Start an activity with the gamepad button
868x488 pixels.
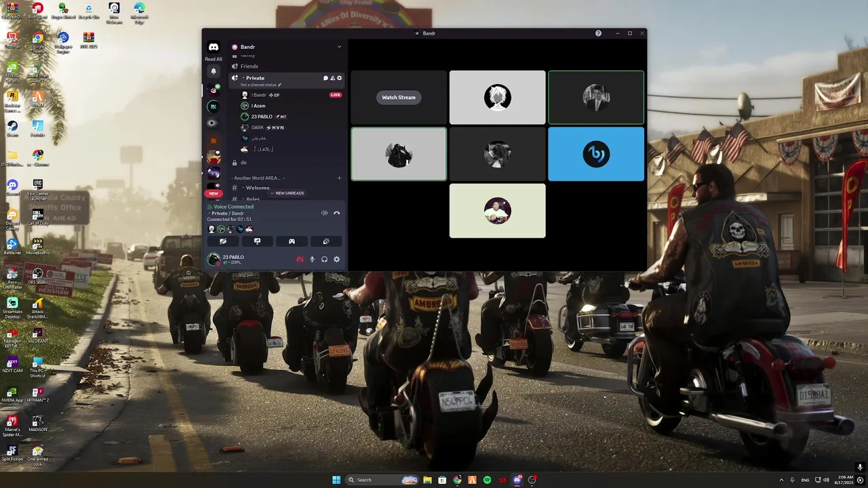(x=292, y=241)
